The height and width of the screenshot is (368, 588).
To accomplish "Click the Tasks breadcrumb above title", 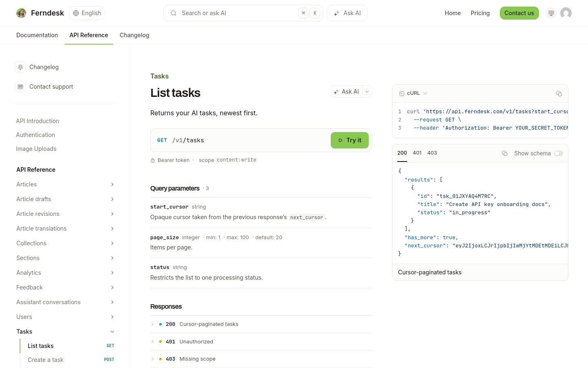I will pos(159,76).
